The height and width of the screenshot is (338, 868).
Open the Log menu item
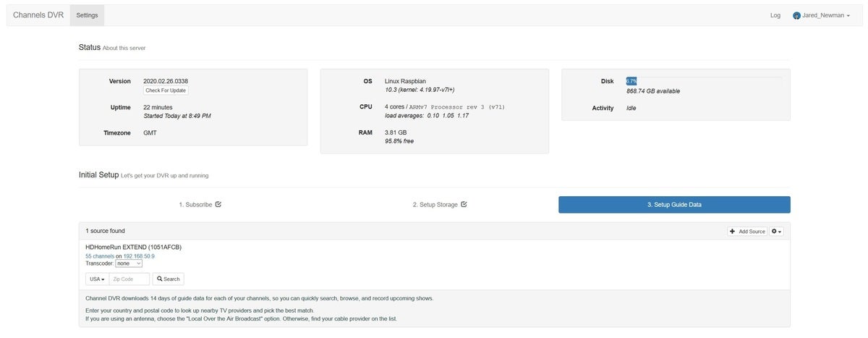pyautogui.click(x=775, y=15)
